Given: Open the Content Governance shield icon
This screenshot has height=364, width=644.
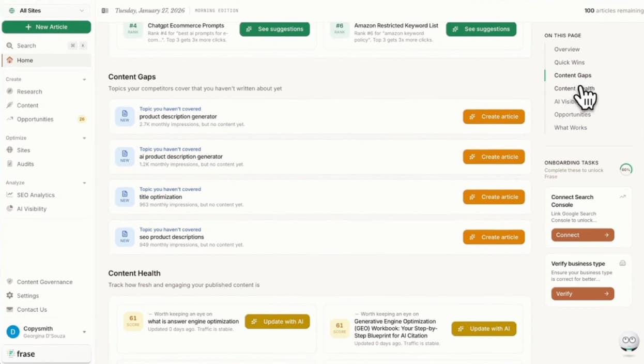Looking at the screenshot, I should click(9, 282).
